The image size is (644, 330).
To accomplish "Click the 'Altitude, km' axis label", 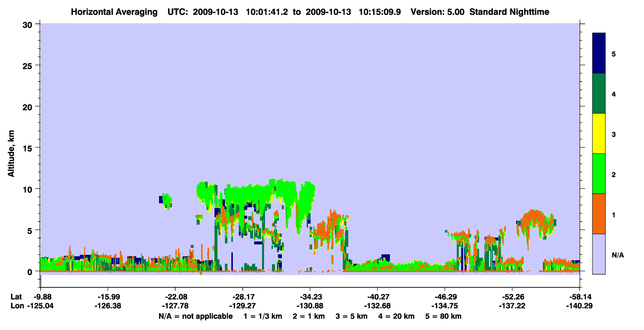I will (11, 152).
